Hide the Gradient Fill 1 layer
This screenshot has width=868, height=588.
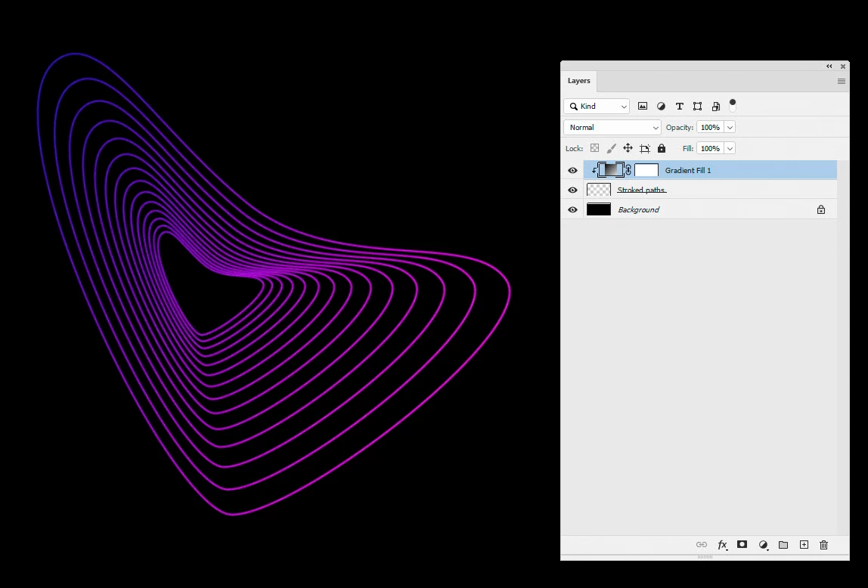(572, 170)
